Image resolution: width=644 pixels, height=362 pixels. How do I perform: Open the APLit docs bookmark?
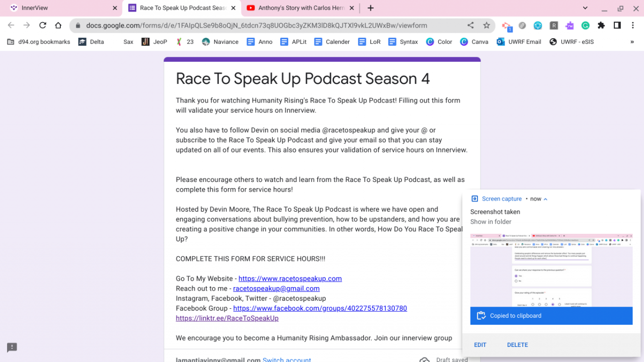pyautogui.click(x=294, y=42)
